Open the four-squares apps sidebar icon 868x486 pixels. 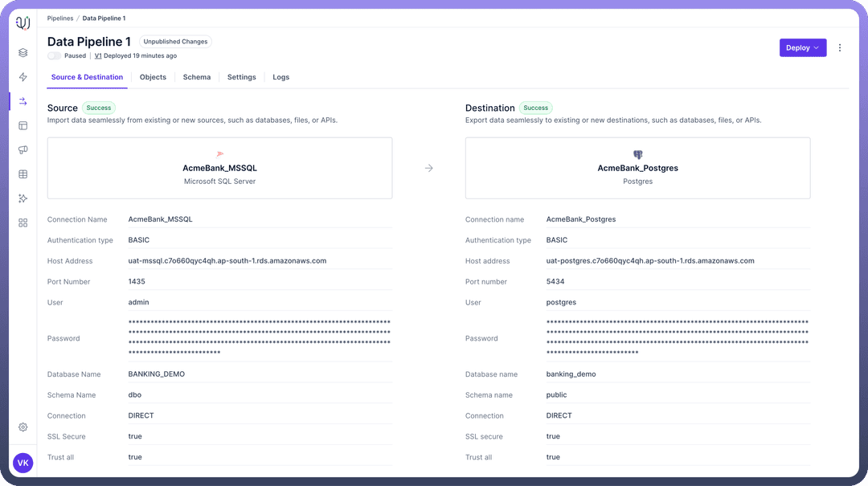pos(23,223)
